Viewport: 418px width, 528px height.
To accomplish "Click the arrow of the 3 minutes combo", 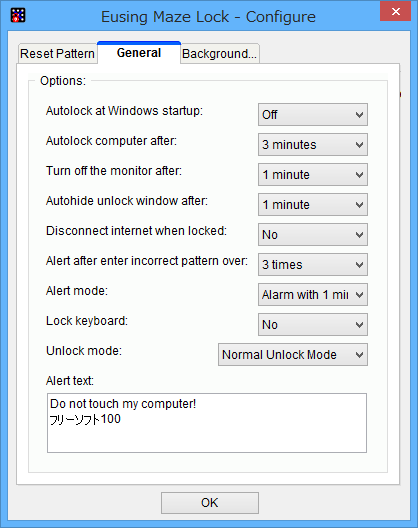I will 359,145.
